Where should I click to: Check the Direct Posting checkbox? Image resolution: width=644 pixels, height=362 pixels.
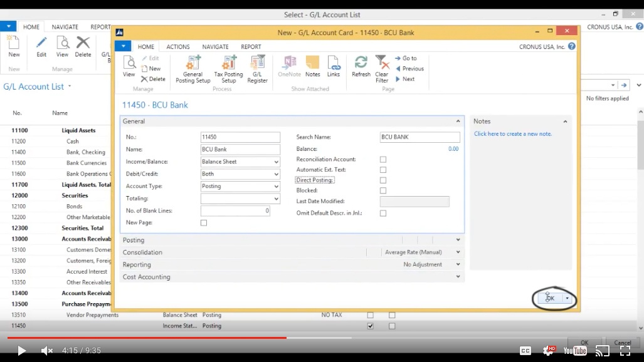pos(383,180)
